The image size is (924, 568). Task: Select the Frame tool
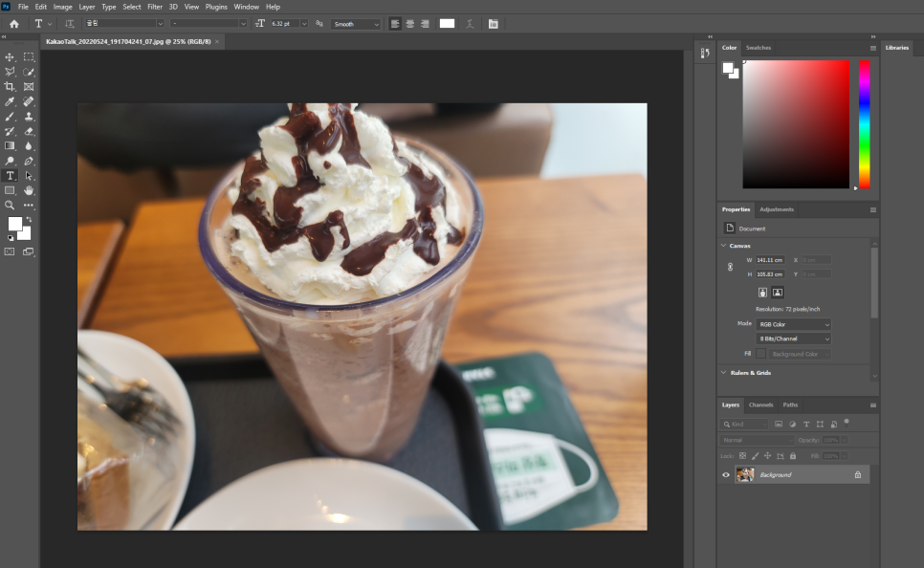tap(29, 87)
